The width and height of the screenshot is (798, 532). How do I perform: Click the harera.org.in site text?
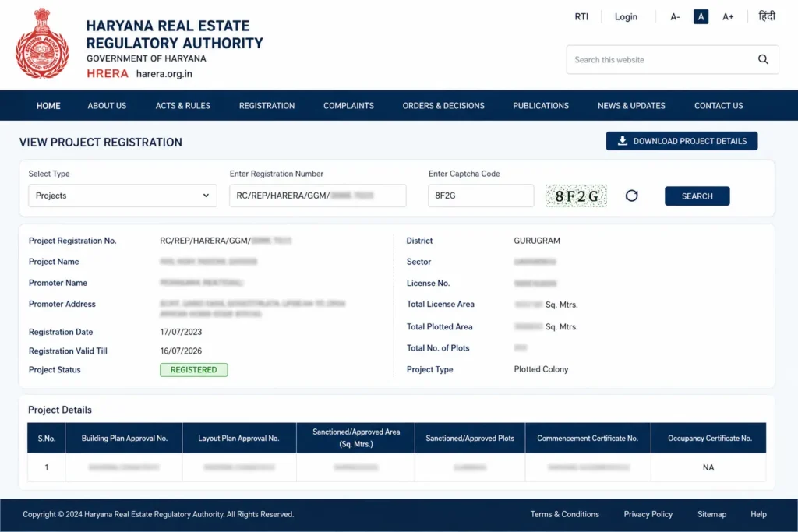164,74
